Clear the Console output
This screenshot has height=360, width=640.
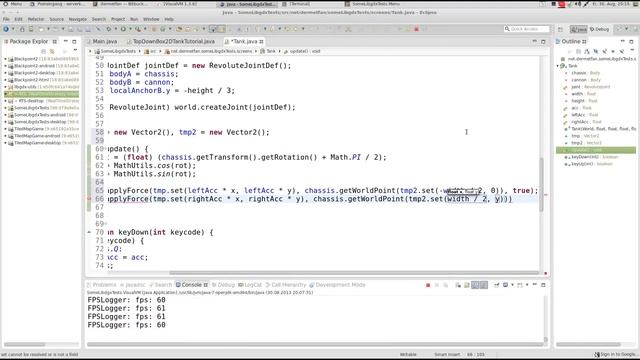point(458,285)
